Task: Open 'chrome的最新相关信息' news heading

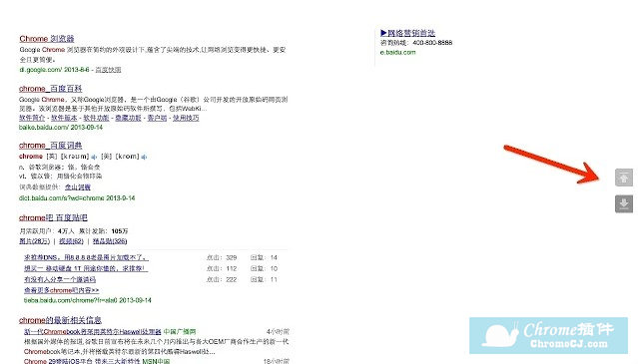Action: click(60, 320)
